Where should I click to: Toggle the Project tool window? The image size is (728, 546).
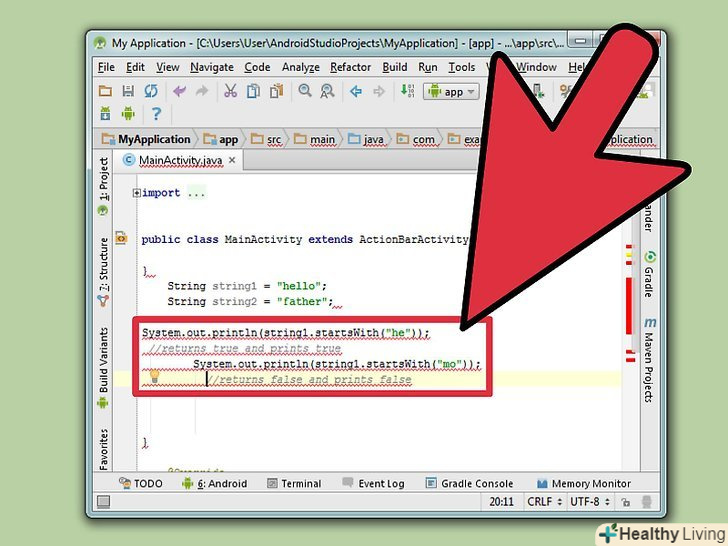coord(103,182)
